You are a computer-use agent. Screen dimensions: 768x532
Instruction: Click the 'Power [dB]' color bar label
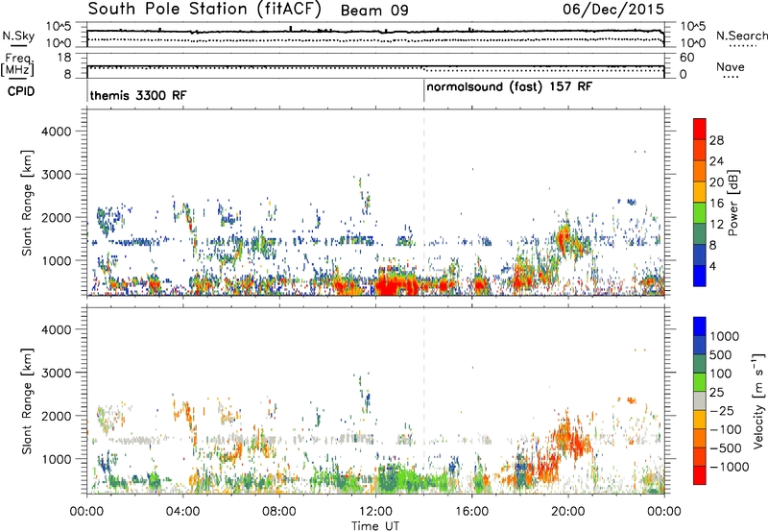[732, 203]
